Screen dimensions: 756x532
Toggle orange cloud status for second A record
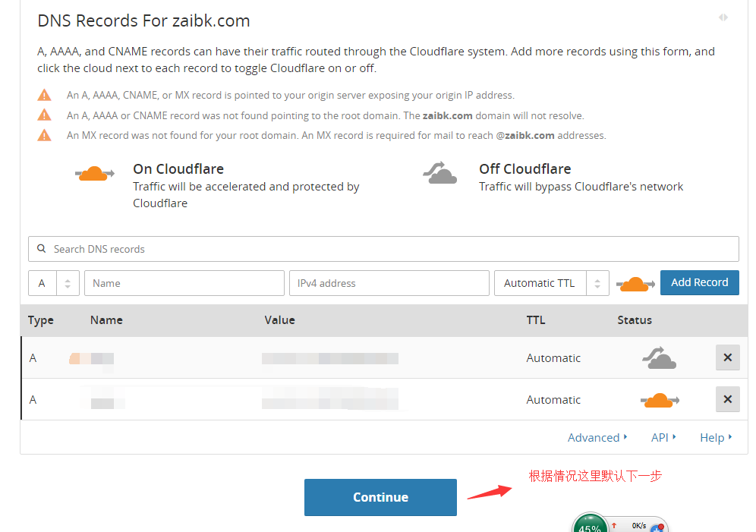point(660,400)
